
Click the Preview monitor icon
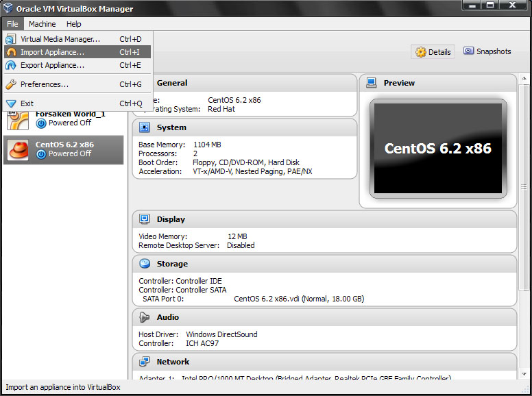pyautogui.click(x=372, y=83)
